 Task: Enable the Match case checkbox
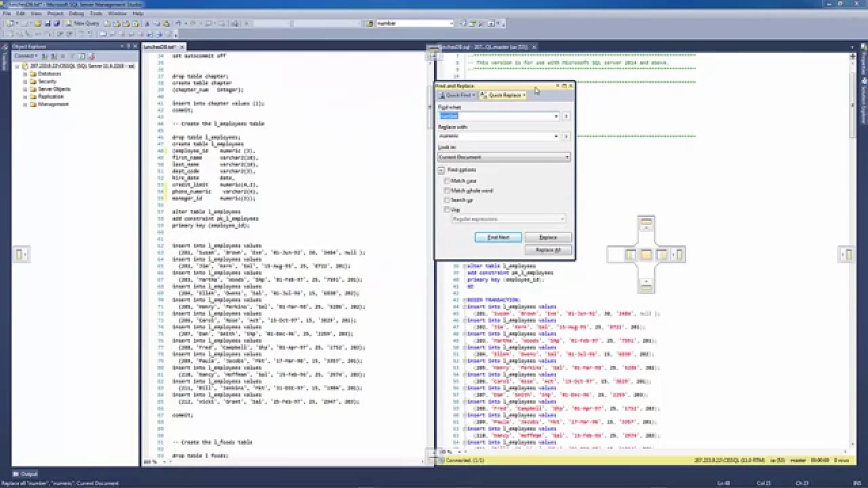pos(447,181)
